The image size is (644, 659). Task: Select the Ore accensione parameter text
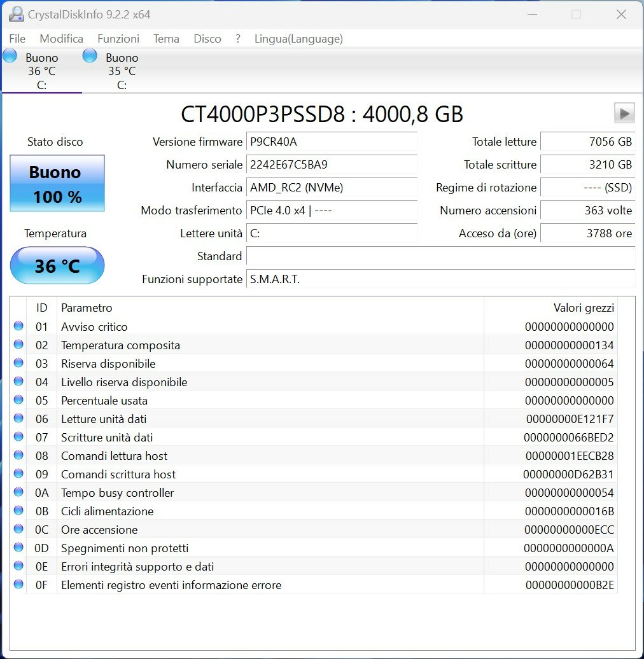click(99, 529)
